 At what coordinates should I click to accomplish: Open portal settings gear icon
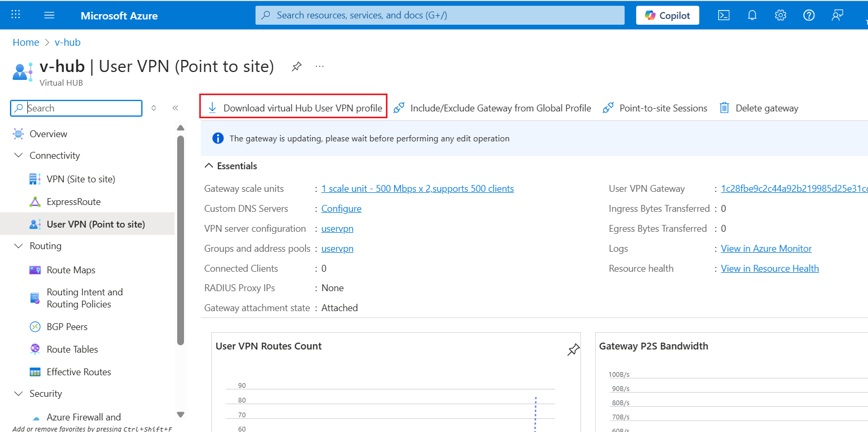click(780, 15)
